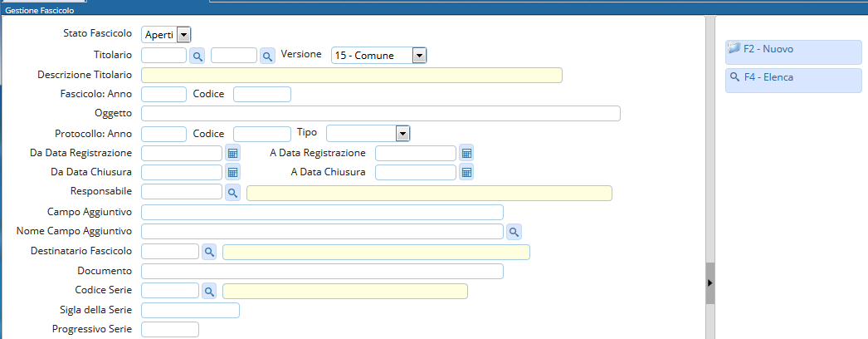Open calendar for Da Data Chiusura
Image resolution: width=868 pixels, height=339 pixels.
click(233, 172)
